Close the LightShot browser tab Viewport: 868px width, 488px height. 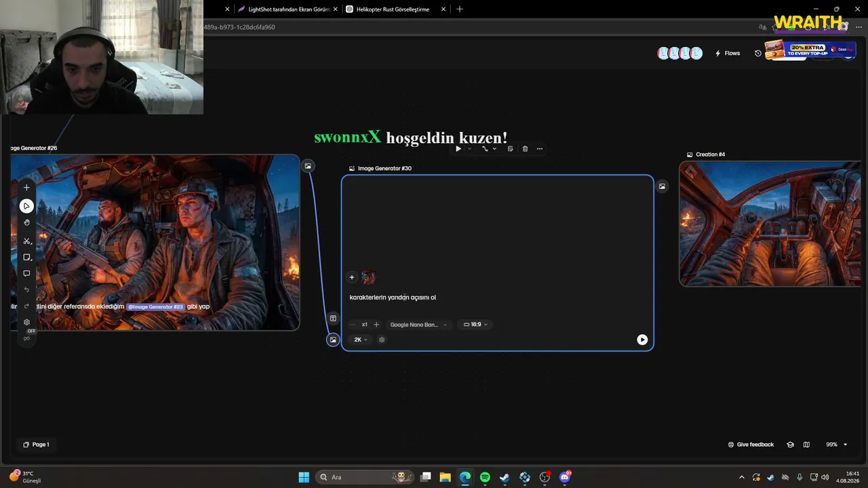(335, 9)
